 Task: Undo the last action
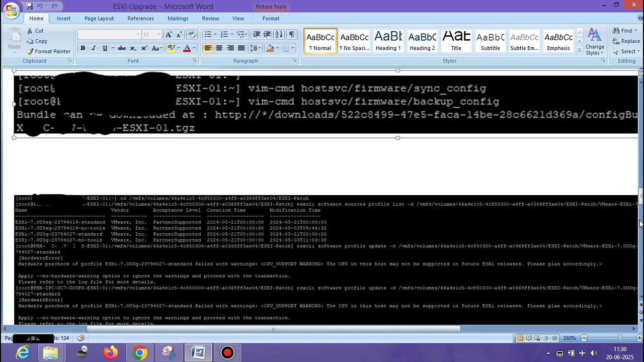coord(40,6)
